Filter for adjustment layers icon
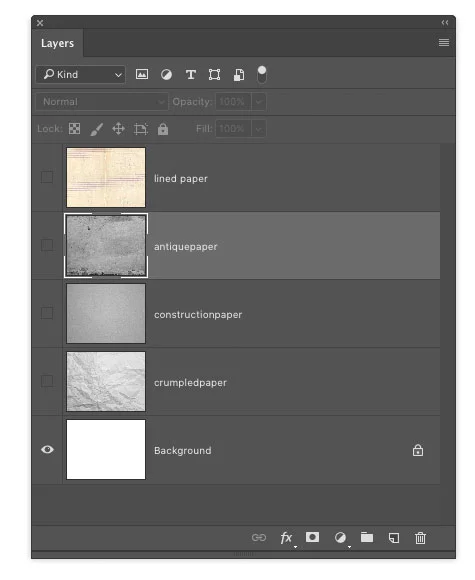475x580 pixels. 166,75
